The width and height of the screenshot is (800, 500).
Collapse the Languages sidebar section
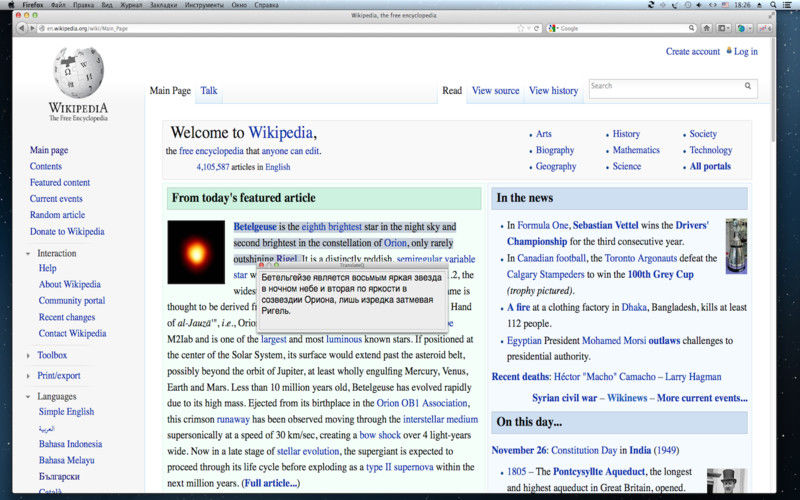[28, 396]
